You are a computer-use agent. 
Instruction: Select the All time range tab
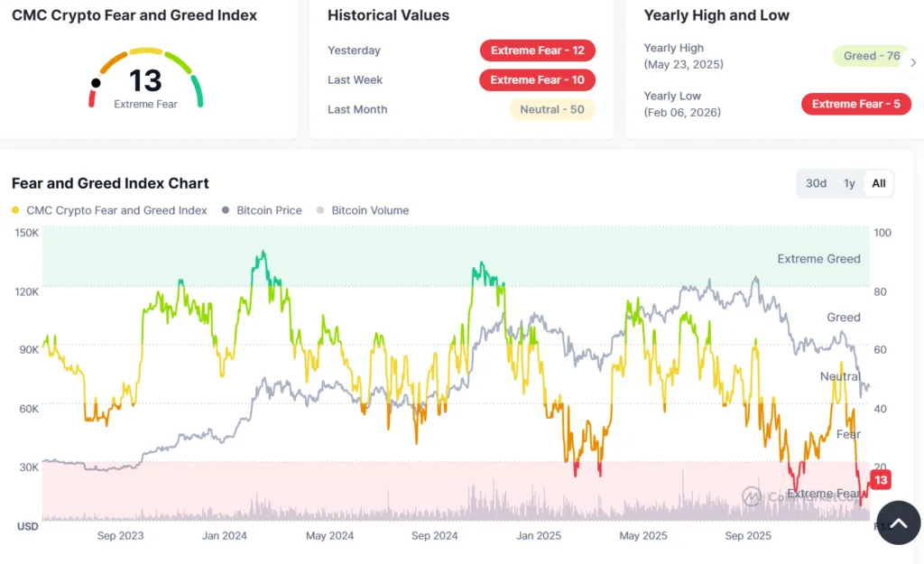pyautogui.click(x=878, y=183)
